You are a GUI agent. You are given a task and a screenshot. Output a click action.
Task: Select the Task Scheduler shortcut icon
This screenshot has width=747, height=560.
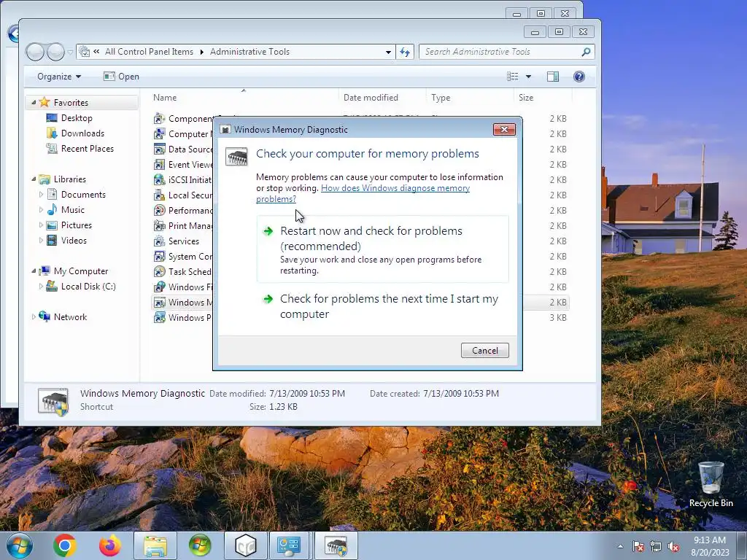point(159,271)
